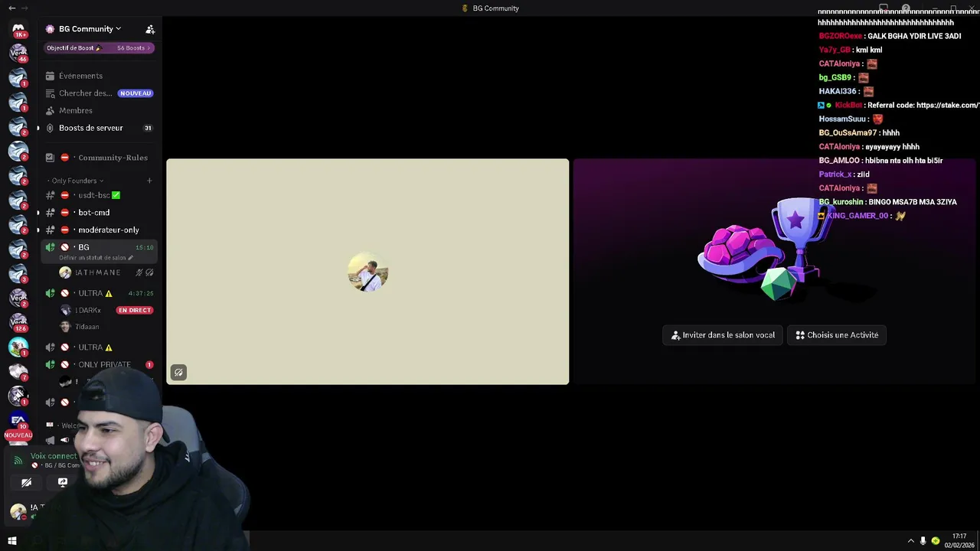Click Choisis une Activité button
Screen dimensions: 980x551
tap(837, 335)
